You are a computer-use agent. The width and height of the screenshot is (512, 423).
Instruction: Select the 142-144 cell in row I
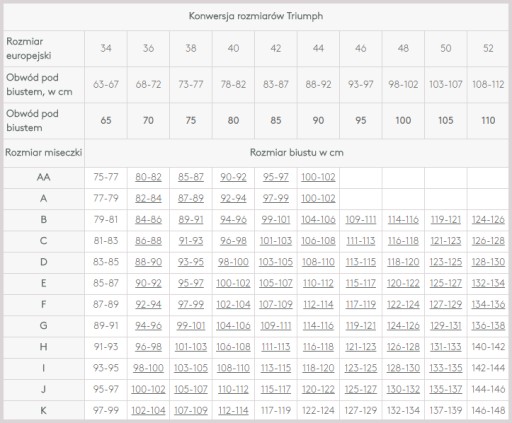coord(488,368)
